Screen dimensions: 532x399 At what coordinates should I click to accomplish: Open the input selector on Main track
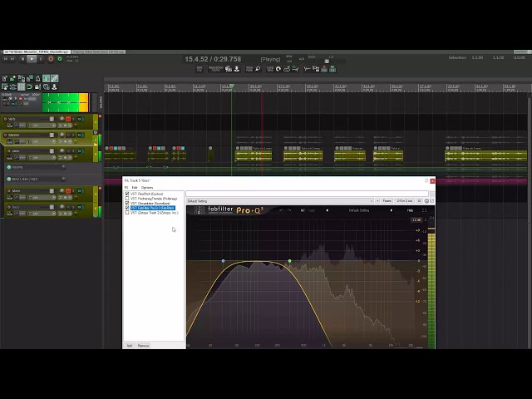(42, 198)
